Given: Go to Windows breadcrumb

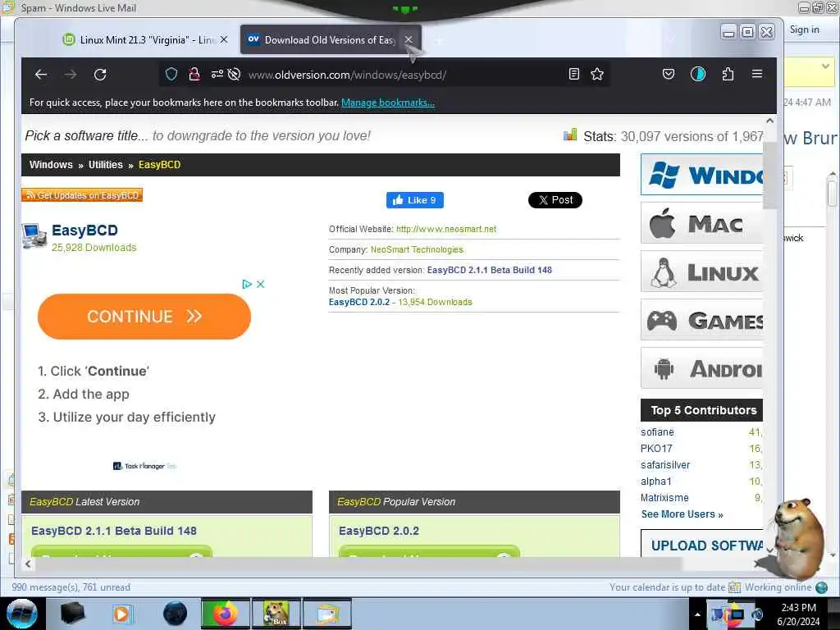Looking at the screenshot, I should [x=51, y=164].
